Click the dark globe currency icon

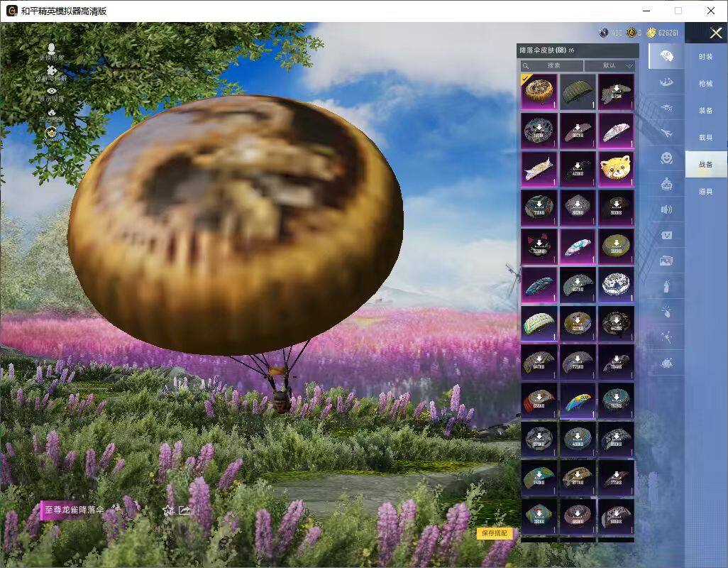pyautogui.click(x=604, y=33)
